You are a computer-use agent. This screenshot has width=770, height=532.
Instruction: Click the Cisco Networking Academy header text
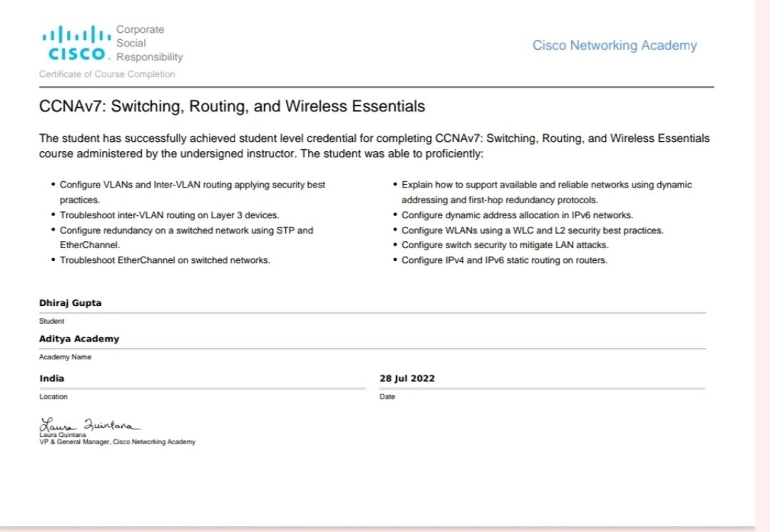click(x=615, y=45)
